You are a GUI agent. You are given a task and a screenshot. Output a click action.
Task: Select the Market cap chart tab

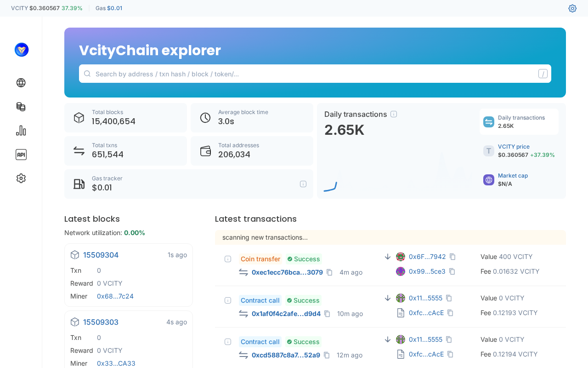pos(519,180)
